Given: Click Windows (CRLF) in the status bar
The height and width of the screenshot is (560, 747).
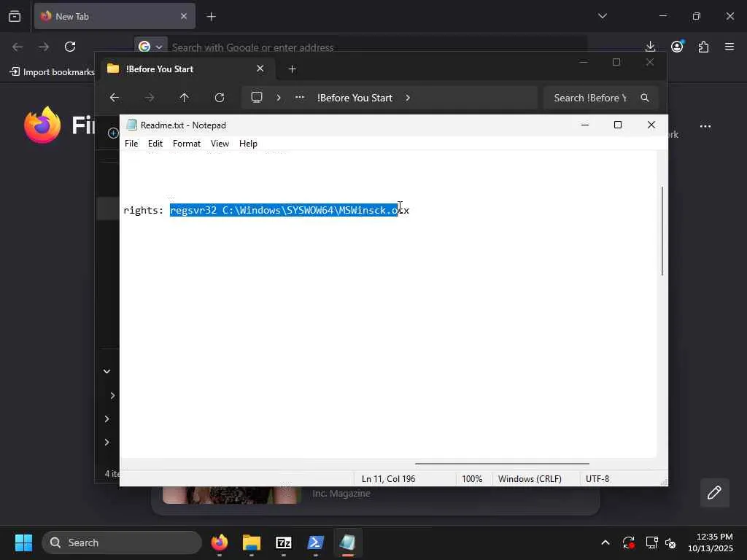Looking at the screenshot, I should [x=530, y=478].
